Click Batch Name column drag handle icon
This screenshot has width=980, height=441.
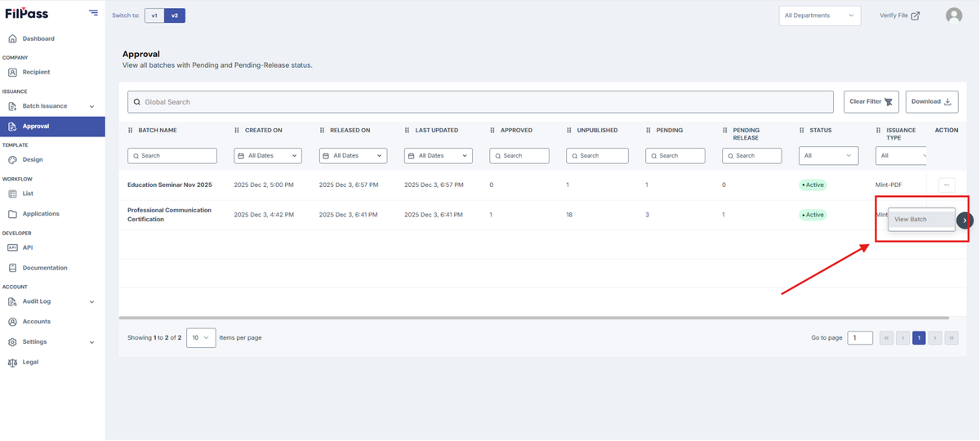tap(131, 131)
